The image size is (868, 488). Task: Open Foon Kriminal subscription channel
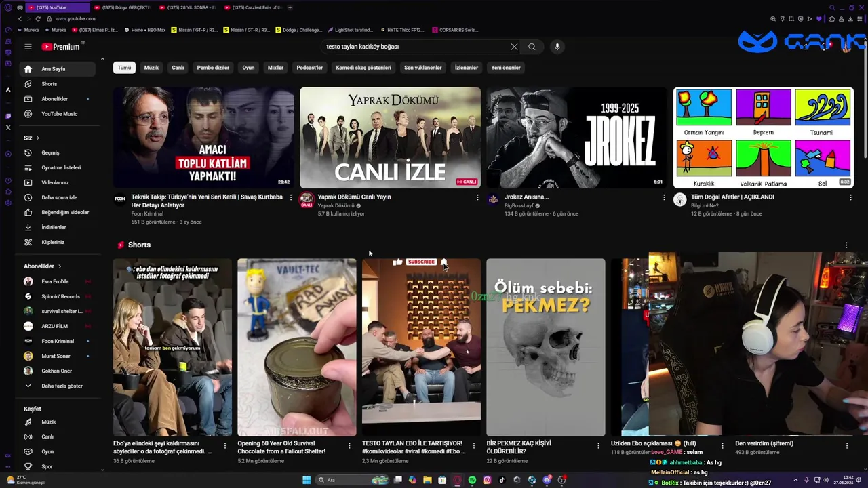57,341
